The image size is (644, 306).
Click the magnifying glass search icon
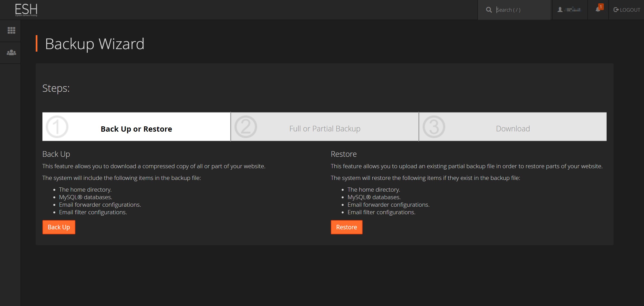click(x=489, y=10)
